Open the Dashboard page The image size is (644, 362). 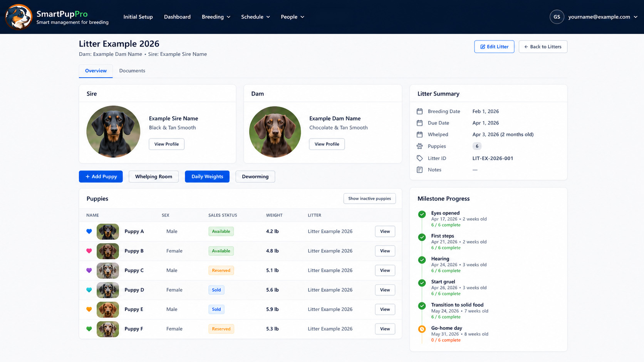coord(177,17)
